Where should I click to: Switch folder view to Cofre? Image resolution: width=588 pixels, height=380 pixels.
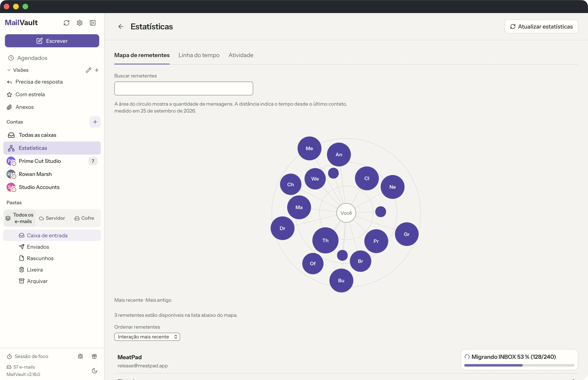coord(84,218)
